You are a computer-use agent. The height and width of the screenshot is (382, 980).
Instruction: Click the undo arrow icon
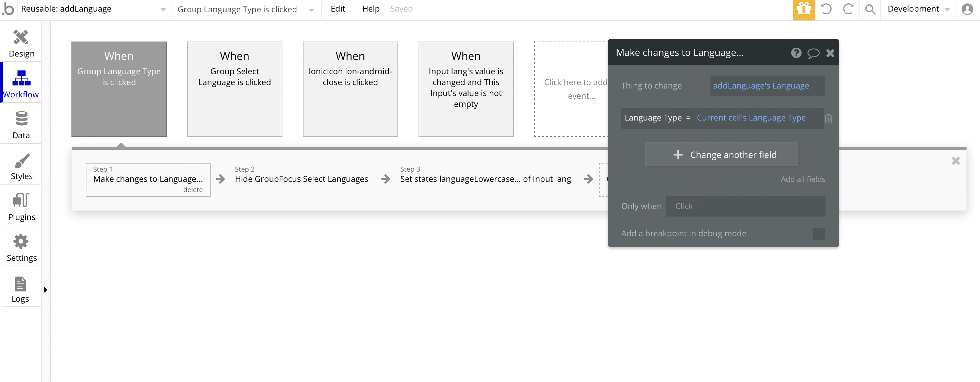tap(826, 9)
